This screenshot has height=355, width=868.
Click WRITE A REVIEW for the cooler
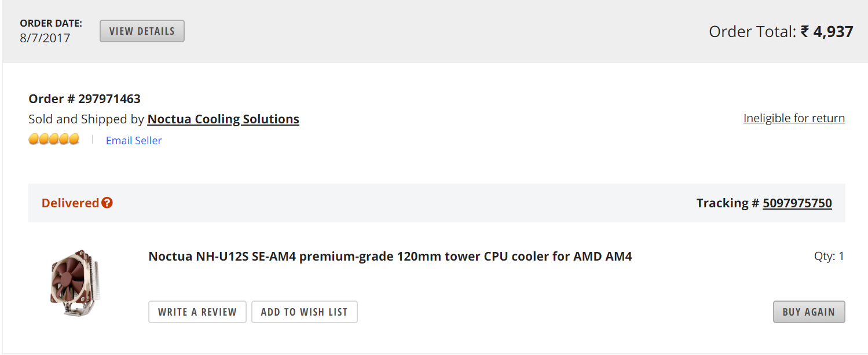(197, 312)
